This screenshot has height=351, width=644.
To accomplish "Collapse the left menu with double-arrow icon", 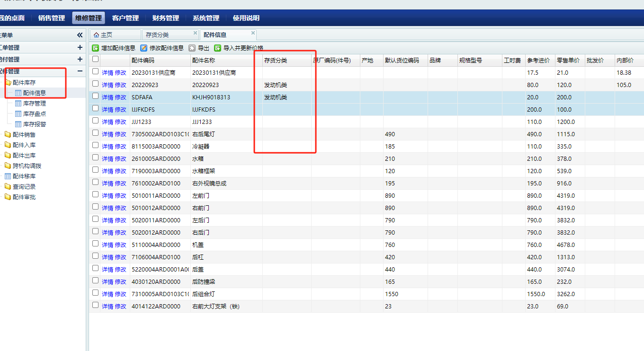I will coord(80,35).
